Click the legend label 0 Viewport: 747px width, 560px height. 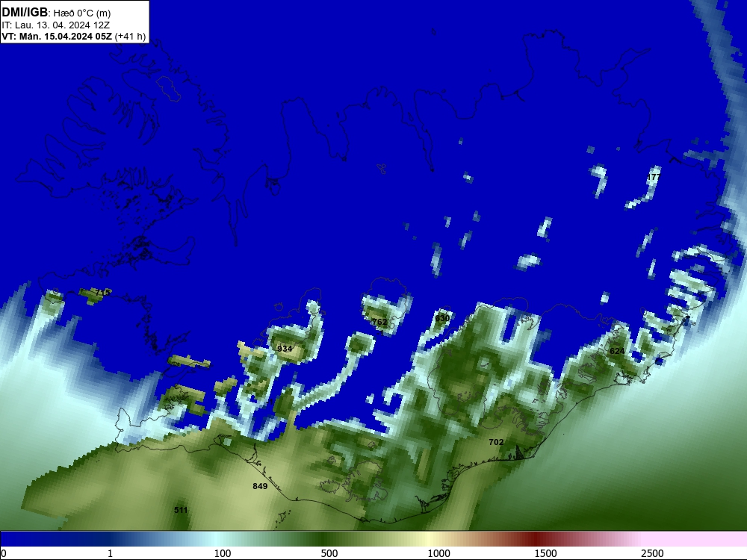pyautogui.click(x=4, y=553)
